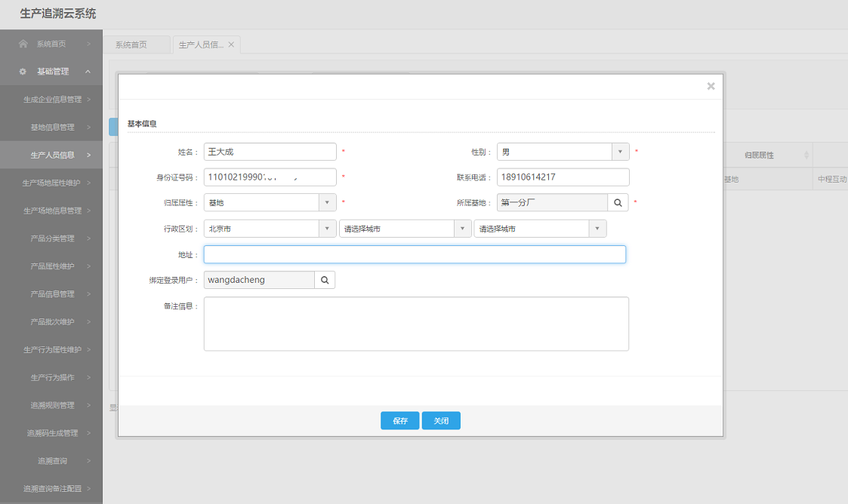
Task: Open 生产行为操作 in sidebar
Action: pos(51,377)
